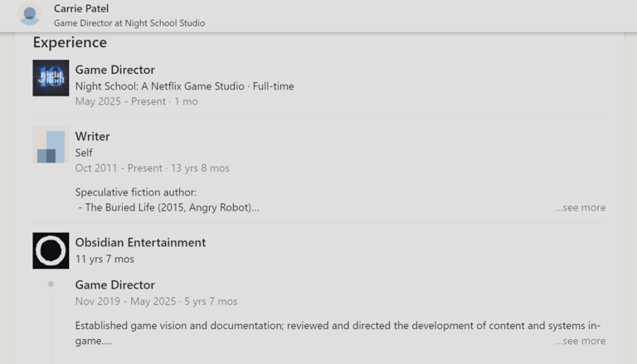This screenshot has width=637, height=364.
Task: Click the Experience section heading
Action: [x=70, y=42]
